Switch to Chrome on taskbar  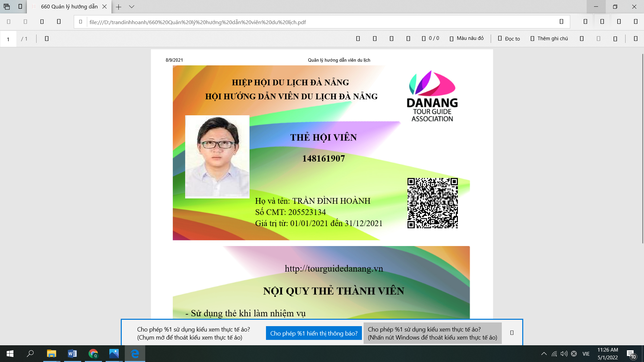click(x=93, y=354)
